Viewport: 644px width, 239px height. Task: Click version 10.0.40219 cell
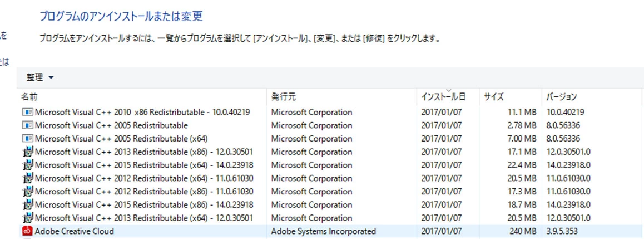click(x=565, y=112)
